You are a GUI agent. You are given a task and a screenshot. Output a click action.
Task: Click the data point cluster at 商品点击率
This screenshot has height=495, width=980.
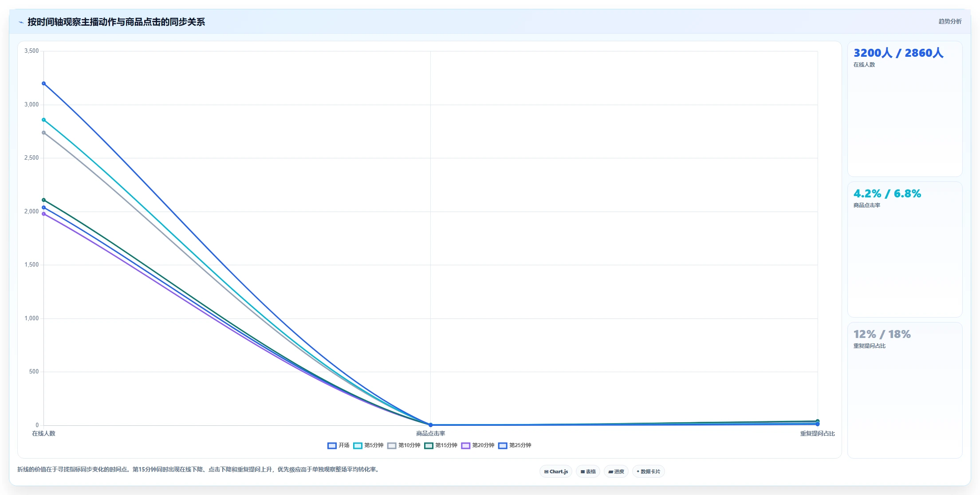point(430,425)
